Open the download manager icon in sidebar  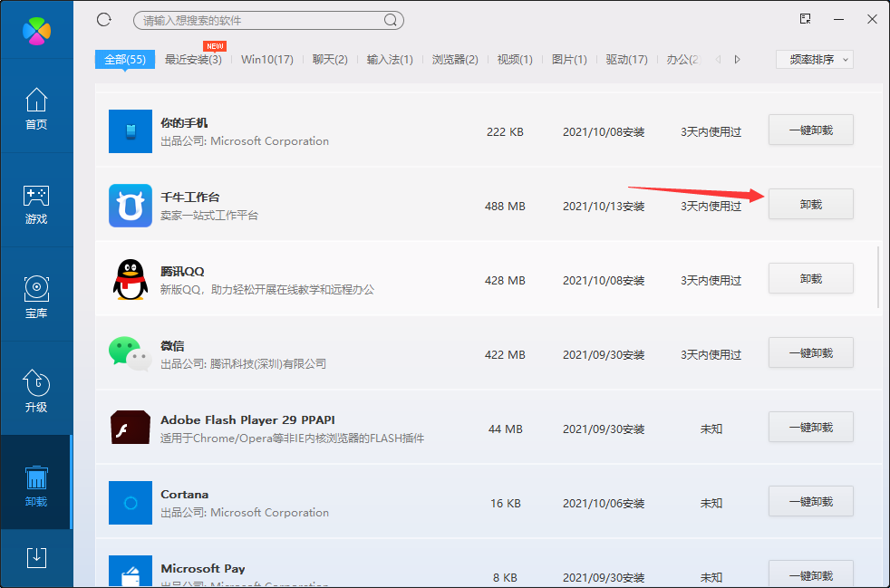click(36, 558)
